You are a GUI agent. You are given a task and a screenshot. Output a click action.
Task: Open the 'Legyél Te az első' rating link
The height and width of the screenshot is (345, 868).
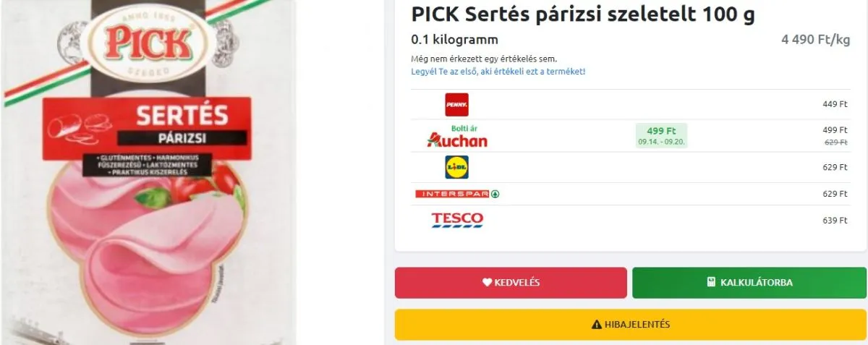point(498,72)
